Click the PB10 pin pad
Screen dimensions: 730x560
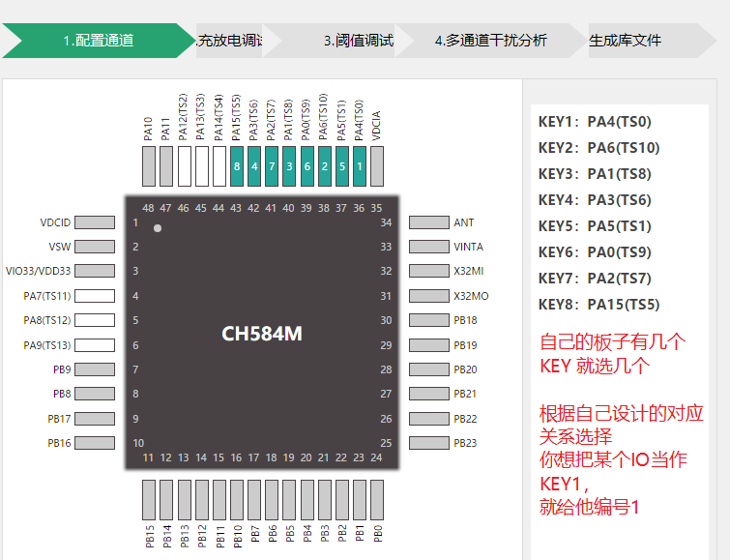[x=237, y=500]
